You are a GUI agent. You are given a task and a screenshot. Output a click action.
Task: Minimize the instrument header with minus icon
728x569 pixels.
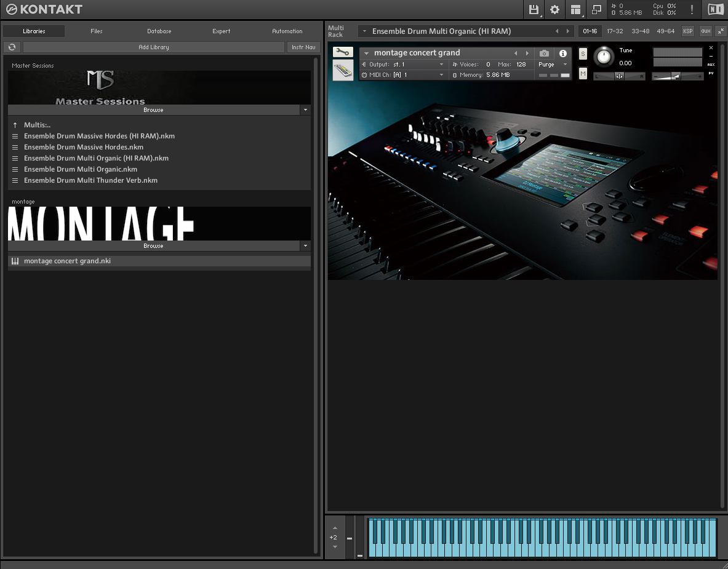[x=711, y=56]
